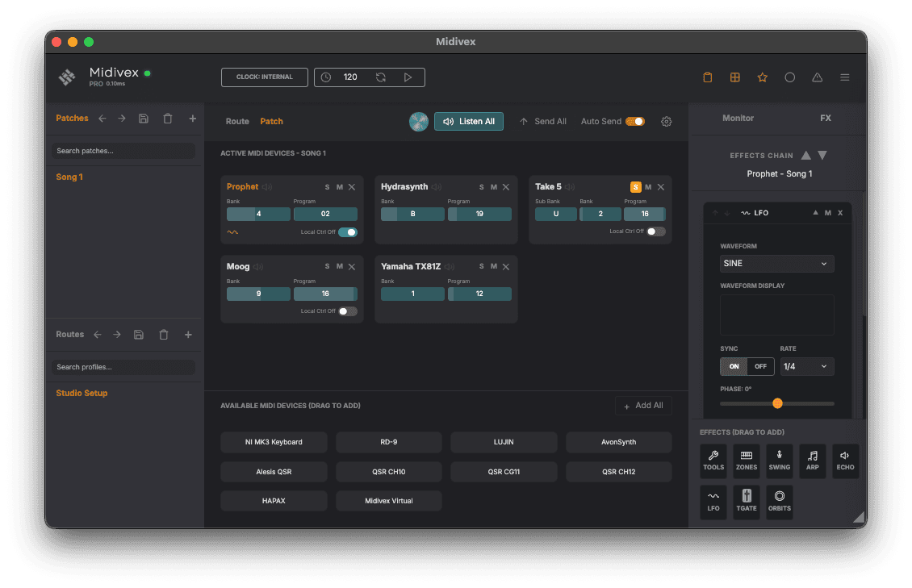Screen dimensions: 912x588
Task: Click the Listen All button
Action: pos(468,121)
